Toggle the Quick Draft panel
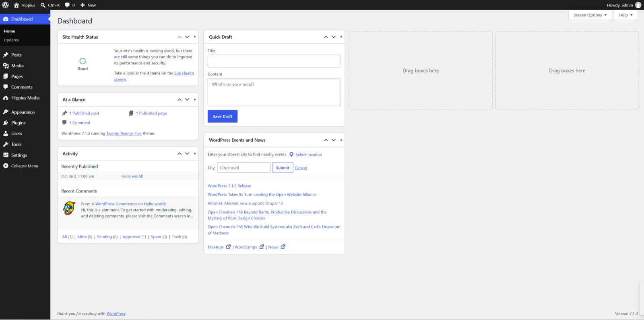The width and height of the screenshot is (644, 320). 341,37
